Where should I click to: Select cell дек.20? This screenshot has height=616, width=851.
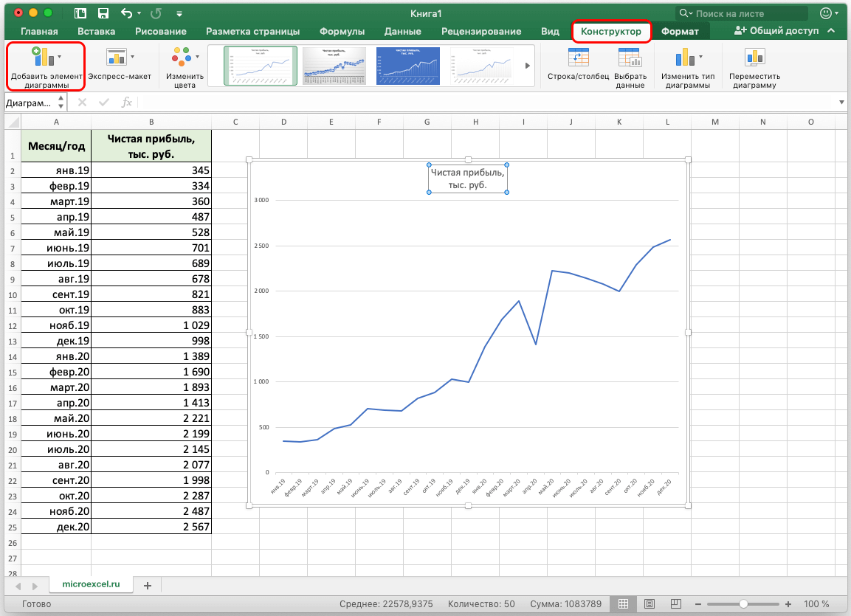(x=56, y=527)
